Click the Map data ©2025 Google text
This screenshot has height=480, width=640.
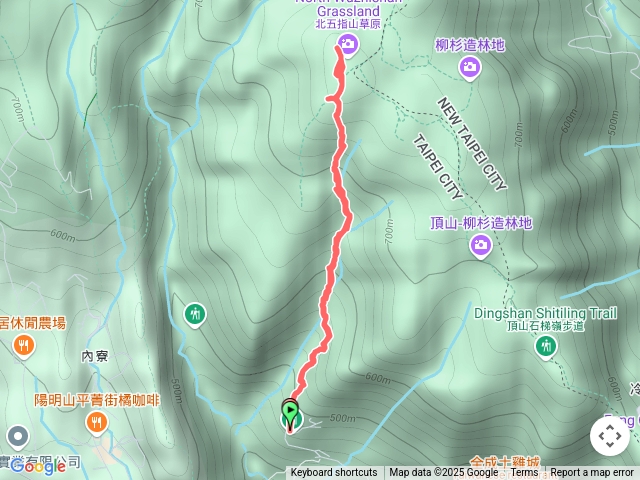(443, 473)
